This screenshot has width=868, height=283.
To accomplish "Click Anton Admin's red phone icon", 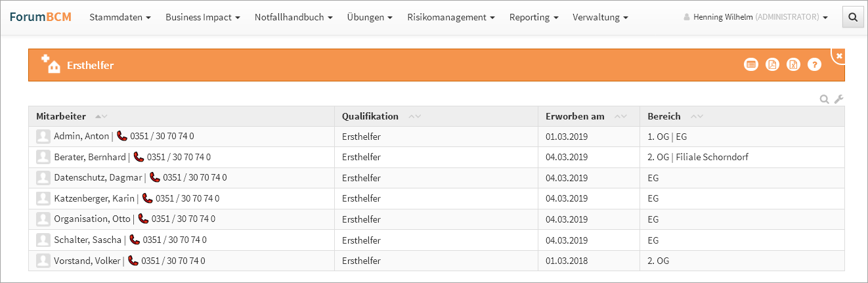I will (x=122, y=137).
